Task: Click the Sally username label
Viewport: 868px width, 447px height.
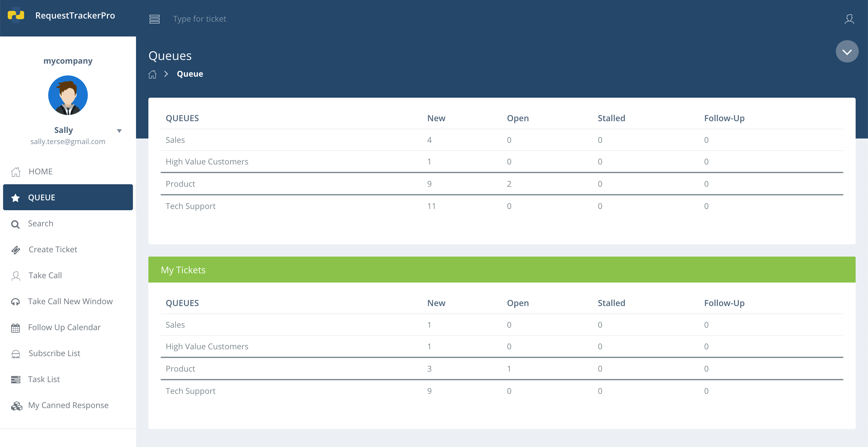Action: [x=63, y=130]
